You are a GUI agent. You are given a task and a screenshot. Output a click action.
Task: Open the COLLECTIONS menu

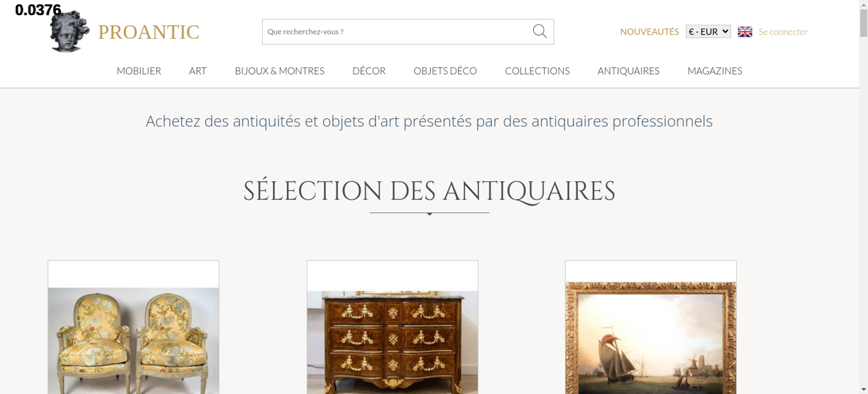pyautogui.click(x=537, y=71)
